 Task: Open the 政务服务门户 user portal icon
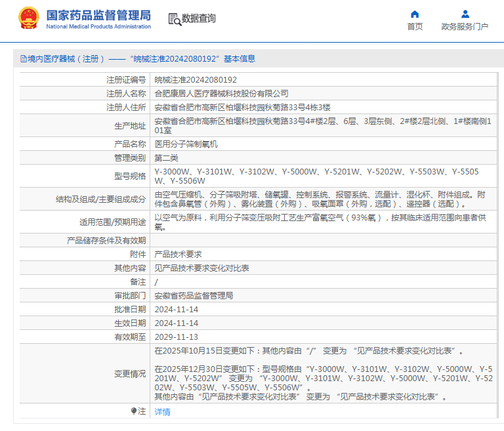pos(465,14)
